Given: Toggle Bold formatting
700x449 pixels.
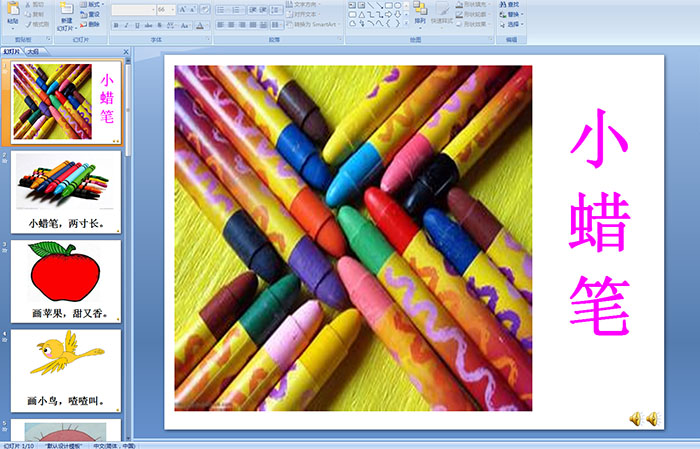Looking at the screenshot, I should 116,25.
